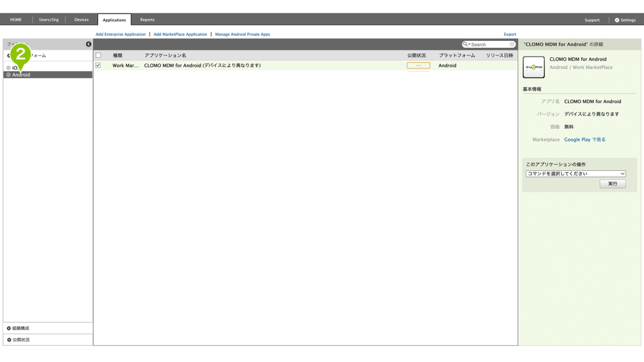Clear the search field with the X icon
This screenshot has width=644, height=362.
coord(512,45)
